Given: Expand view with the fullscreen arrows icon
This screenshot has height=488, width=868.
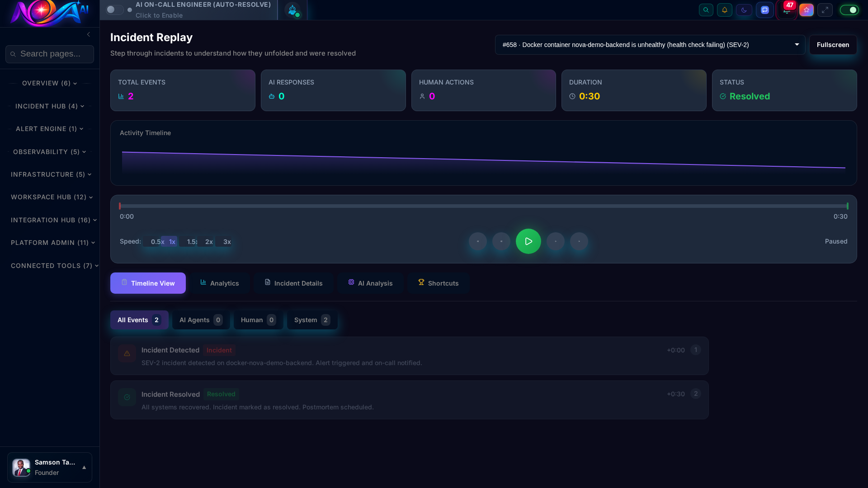Looking at the screenshot, I should click(826, 9).
